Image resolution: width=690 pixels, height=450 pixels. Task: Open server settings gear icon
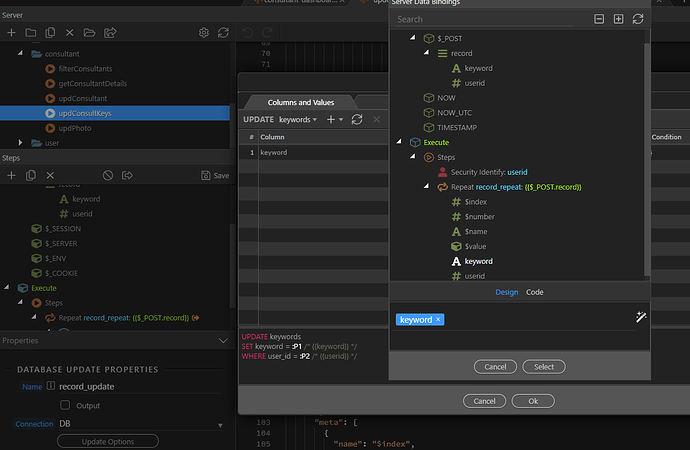coord(203,33)
